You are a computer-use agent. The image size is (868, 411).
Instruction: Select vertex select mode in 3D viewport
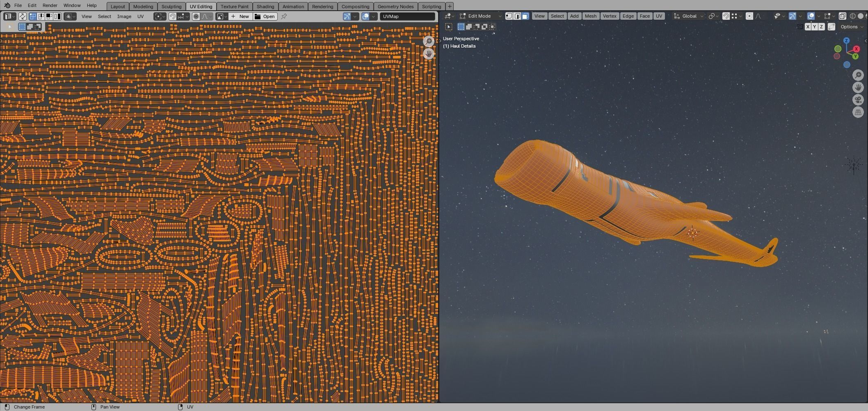pos(509,16)
